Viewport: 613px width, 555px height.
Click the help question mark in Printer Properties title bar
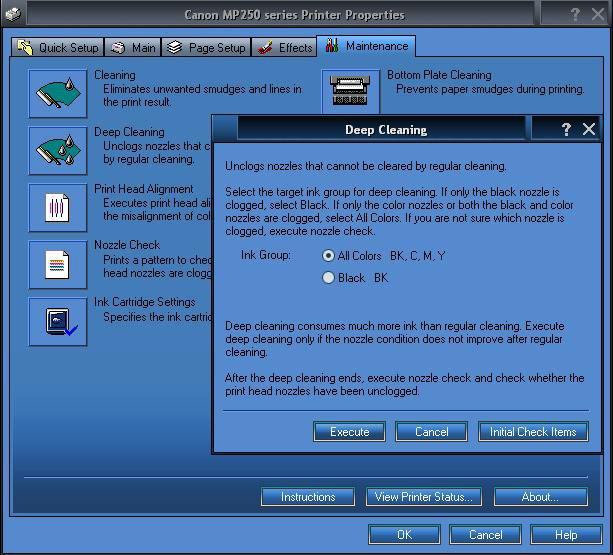click(x=575, y=14)
